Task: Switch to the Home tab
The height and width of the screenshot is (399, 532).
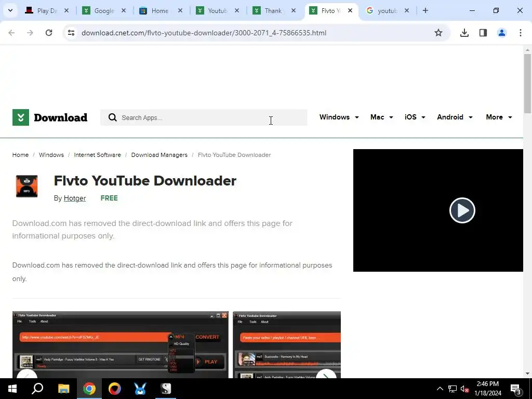Action: tap(159, 10)
